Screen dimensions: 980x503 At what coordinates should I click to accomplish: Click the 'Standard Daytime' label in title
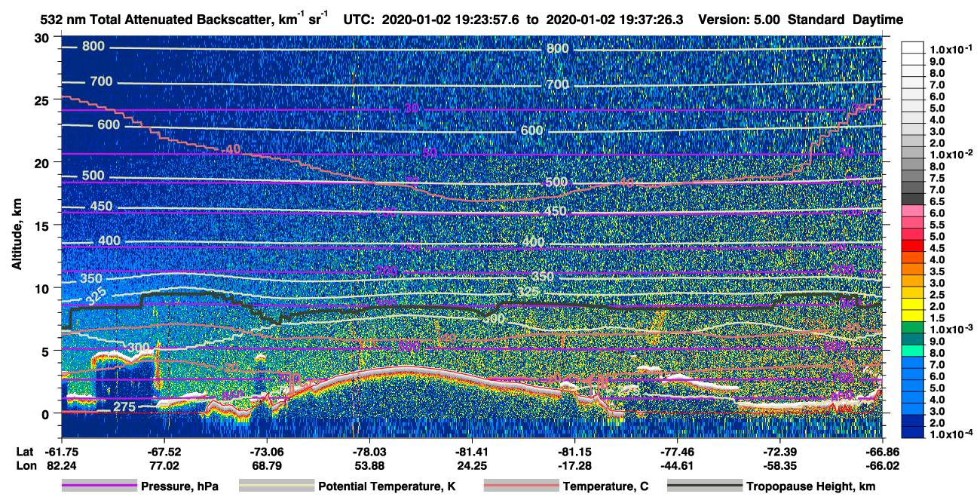(846, 19)
